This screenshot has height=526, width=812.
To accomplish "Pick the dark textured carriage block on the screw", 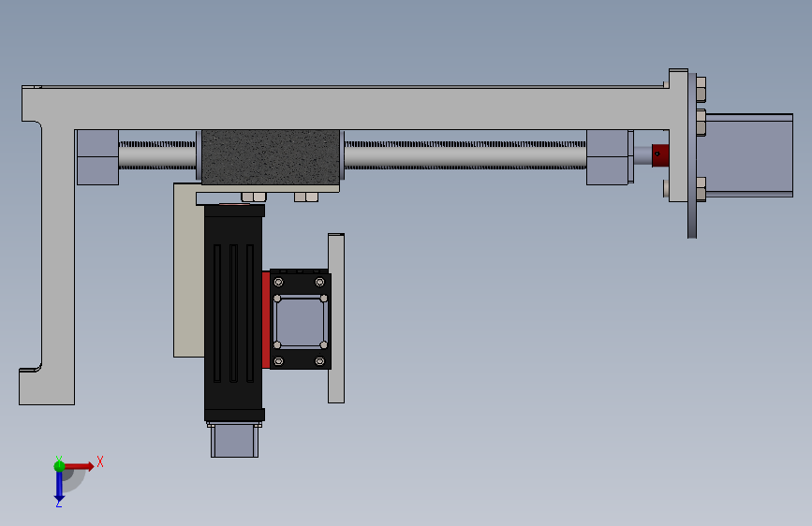I will click(x=271, y=157).
